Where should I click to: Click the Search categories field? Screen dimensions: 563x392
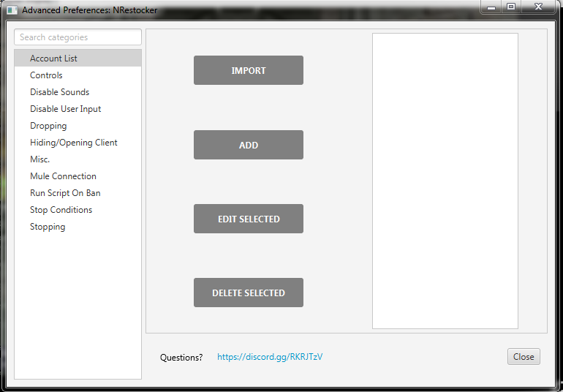click(x=78, y=37)
